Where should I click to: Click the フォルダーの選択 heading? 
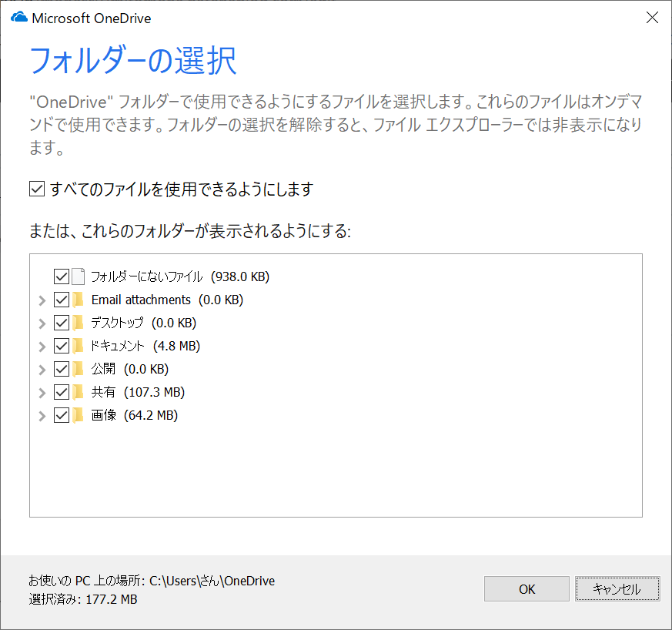tap(133, 61)
